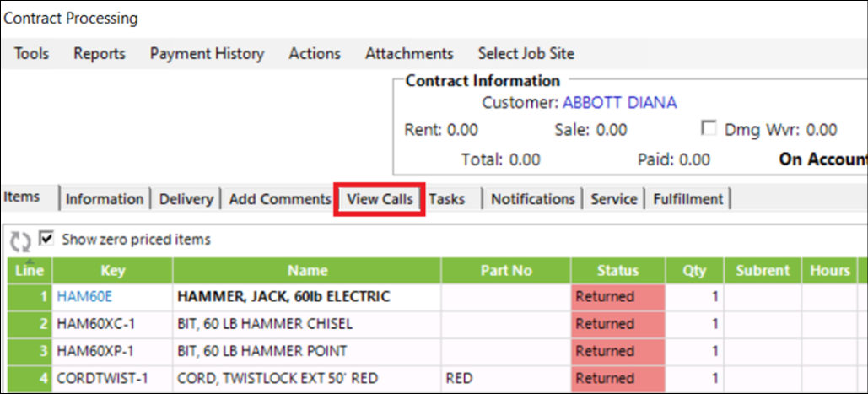Open the Actions menu
Viewport: 868px width, 394px height.
tap(315, 53)
